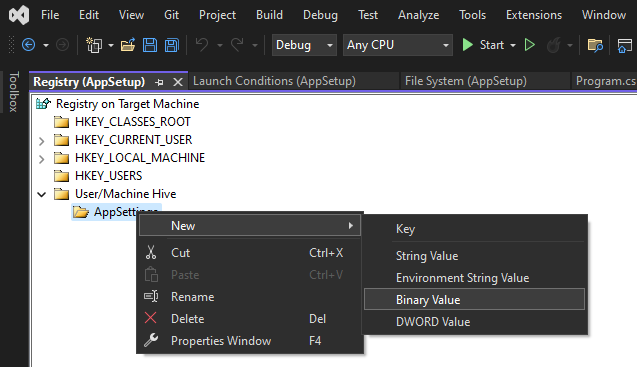This screenshot has width=637, height=367.
Task: Click the Undo arrow icon
Action: click(202, 45)
